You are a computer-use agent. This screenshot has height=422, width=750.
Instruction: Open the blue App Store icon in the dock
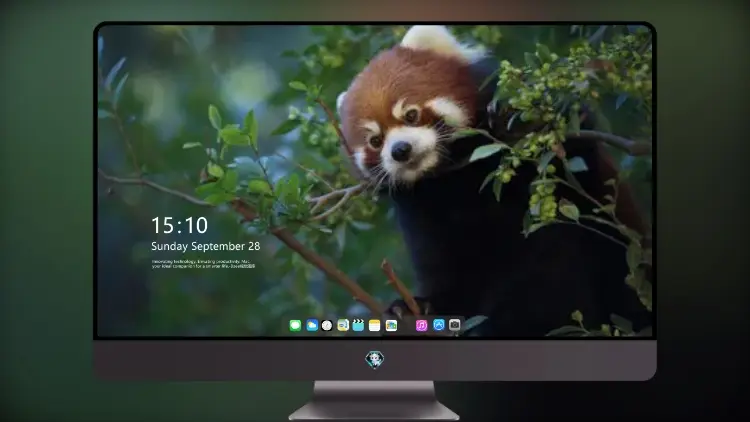[x=439, y=325]
